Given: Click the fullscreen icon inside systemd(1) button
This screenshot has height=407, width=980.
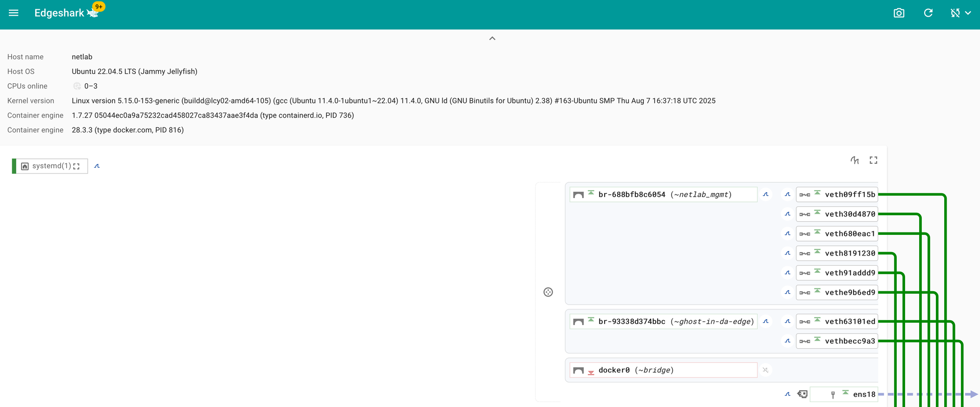Looking at the screenshot, I should [76, 166].
